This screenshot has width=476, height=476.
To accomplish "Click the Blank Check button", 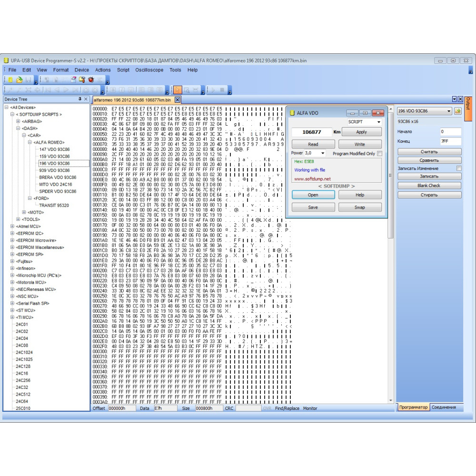I will 429,186.
